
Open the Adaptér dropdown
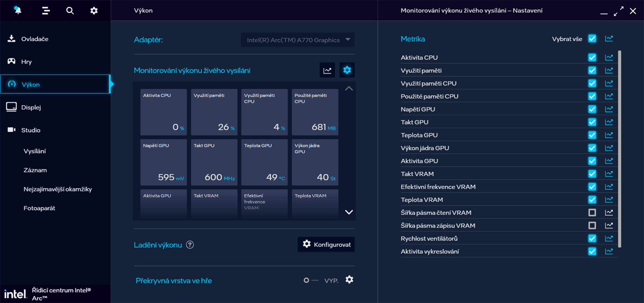point(297,40)
